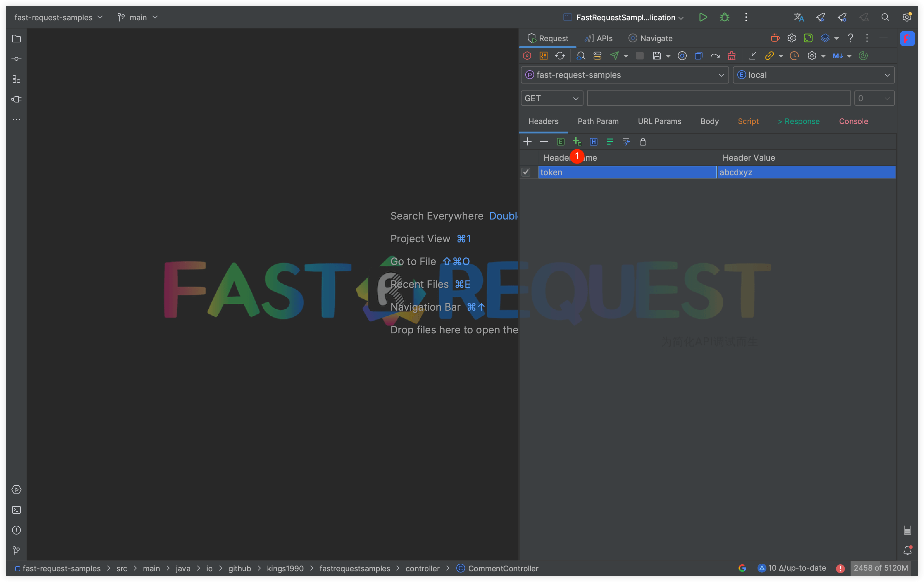This screenshot has width=924, height=582.
Task: Click the main branch selector in the toolbar
Action: (x=137, y=17)
